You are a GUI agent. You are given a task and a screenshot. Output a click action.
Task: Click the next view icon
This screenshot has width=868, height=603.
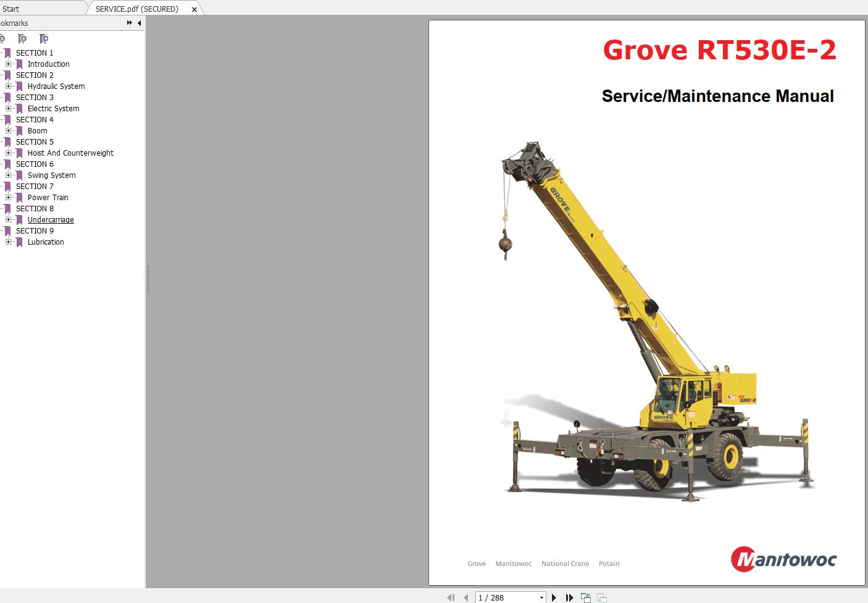point(601,597)
